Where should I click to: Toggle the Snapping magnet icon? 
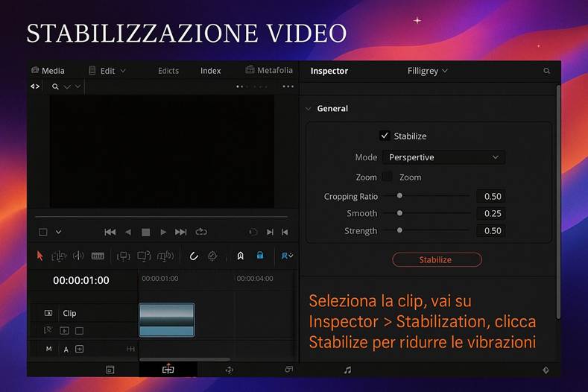click(194, 256)
